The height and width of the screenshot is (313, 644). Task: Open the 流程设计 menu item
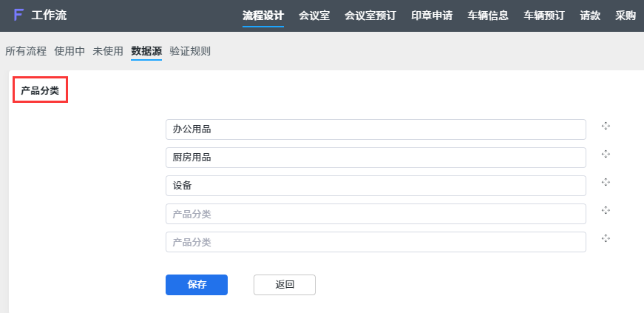[263, 16]
